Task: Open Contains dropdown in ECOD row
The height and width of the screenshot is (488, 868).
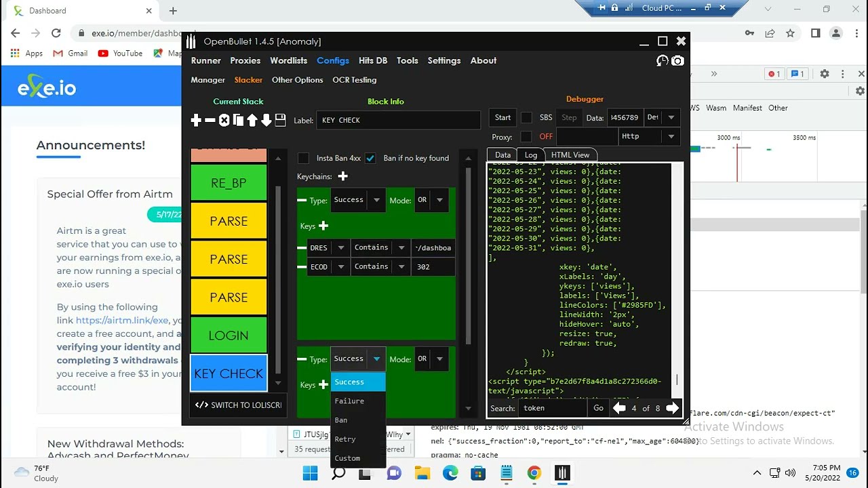Action: pyautogui.click(x=381, y=267)
